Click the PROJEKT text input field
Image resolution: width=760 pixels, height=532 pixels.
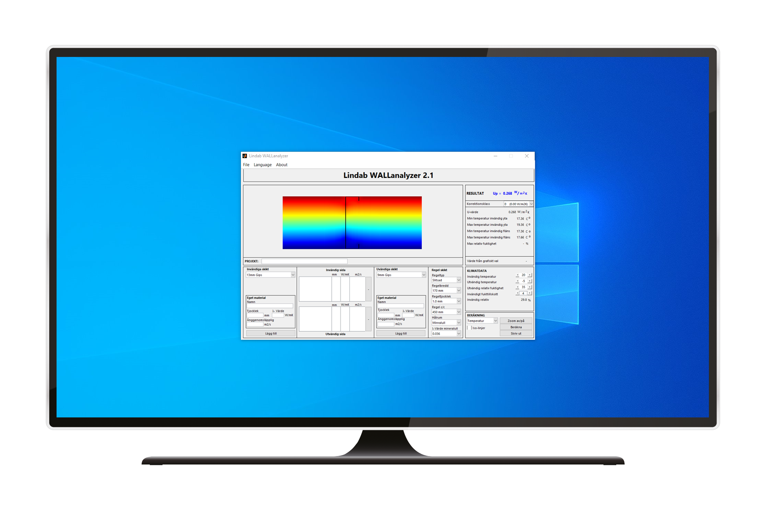(x=304, y=261)
